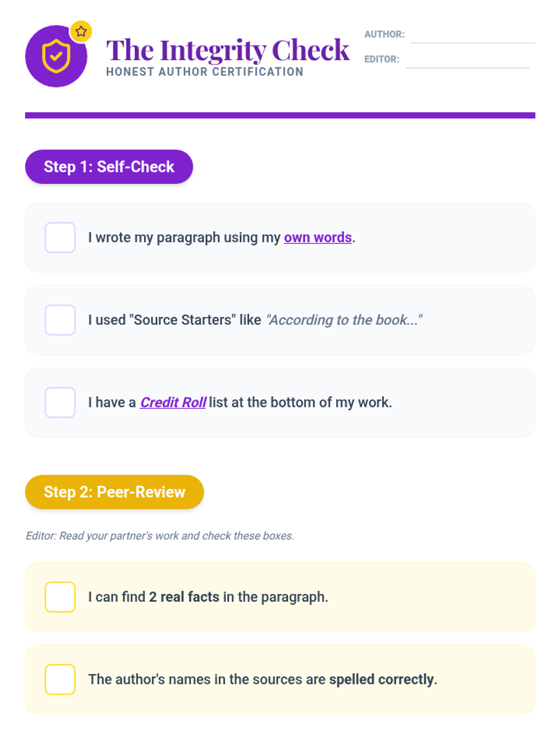Follow the Credit Roll link
Image resolution: width=560 pixels, height=747 pixels.
pos(173,402)
